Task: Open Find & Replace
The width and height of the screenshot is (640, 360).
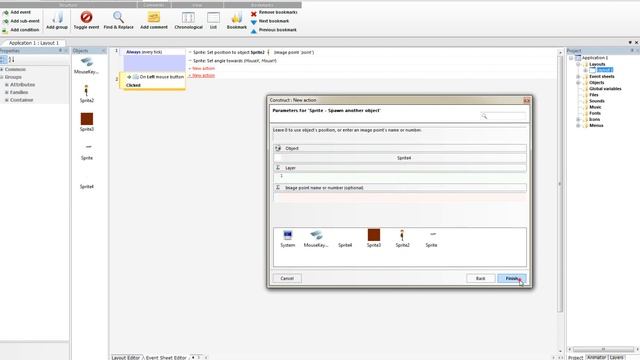Action: 118,20
